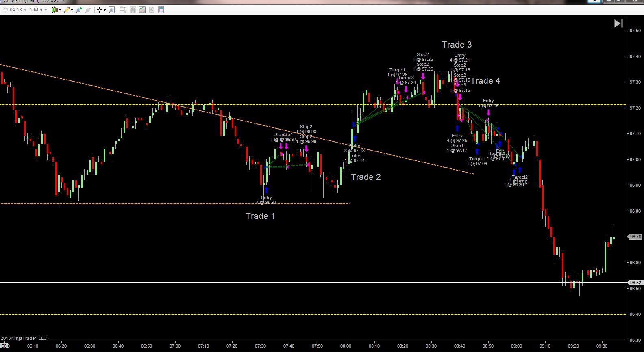Click the 06:10 time axis label
Screen dimensions: 644x352
point(33,346)
